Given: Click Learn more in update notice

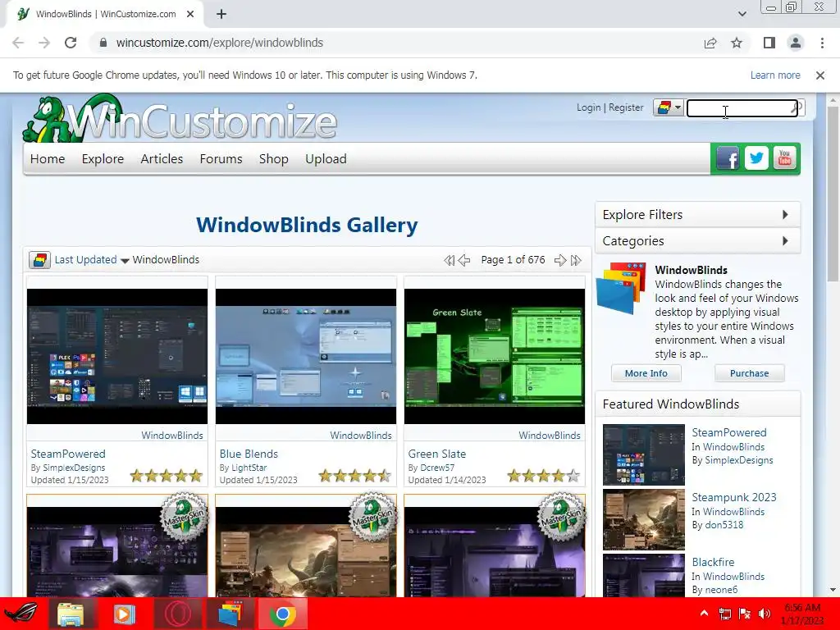Looking at the screenshot, I should (x=775, y=75).
